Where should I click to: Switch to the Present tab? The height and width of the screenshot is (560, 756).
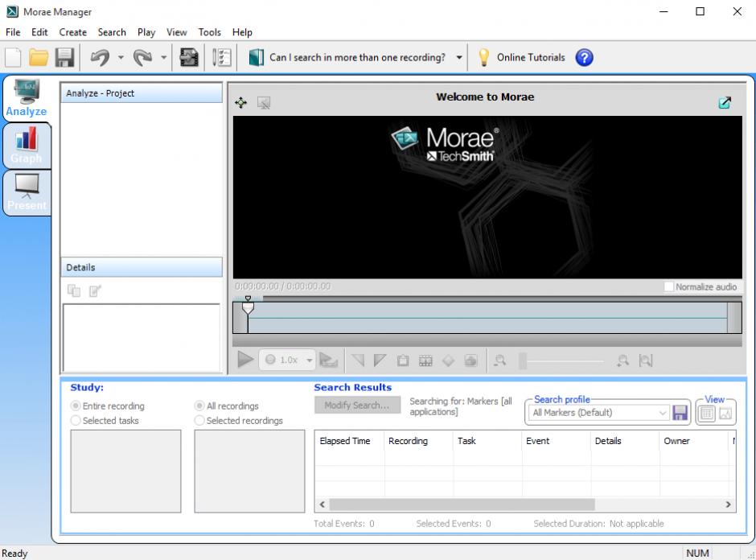coord(27,192)
